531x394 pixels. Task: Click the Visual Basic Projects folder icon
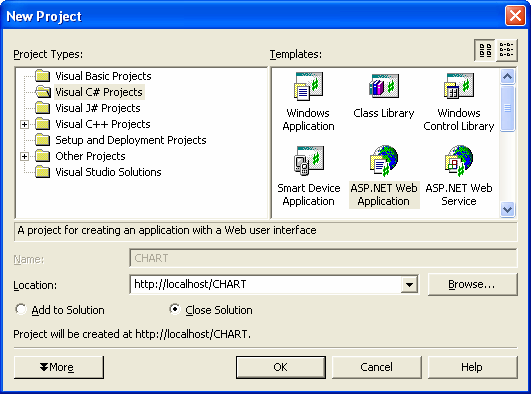point(43,76)
